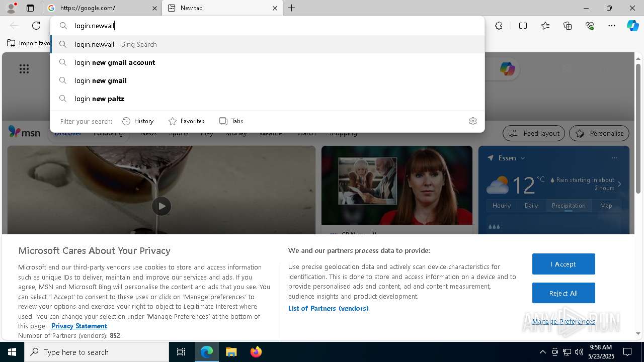
Task: Open the Copilot sidebar icon
Action: point(633,26)
